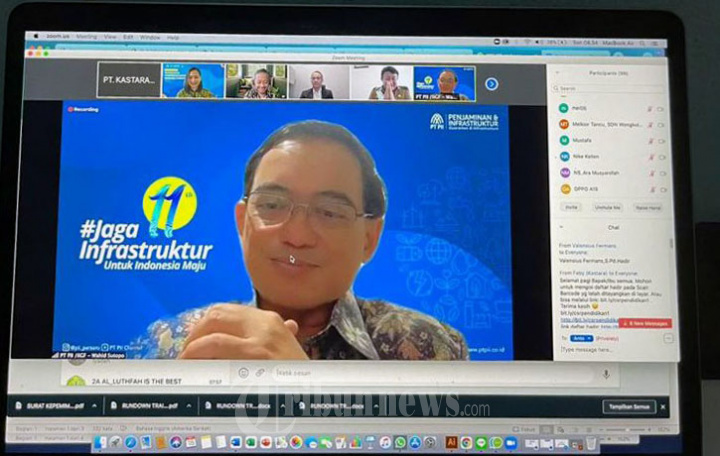720x456 pixels.
Task: Open the View menu
Action: tap(110, 36)
